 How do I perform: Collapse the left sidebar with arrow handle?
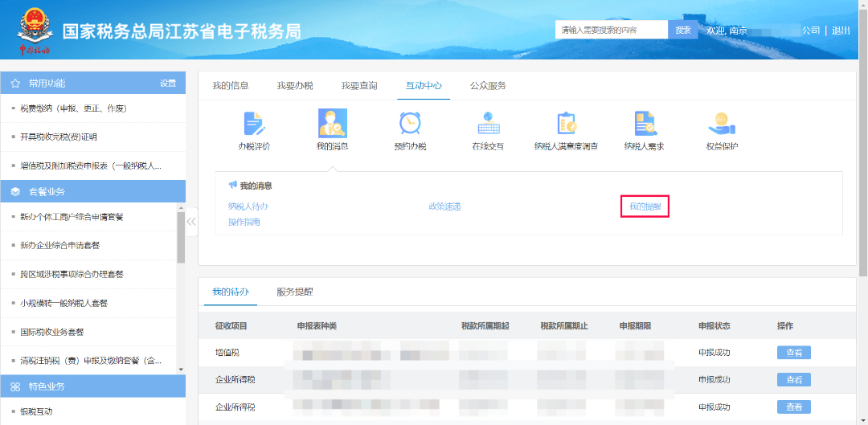[191, 221]
